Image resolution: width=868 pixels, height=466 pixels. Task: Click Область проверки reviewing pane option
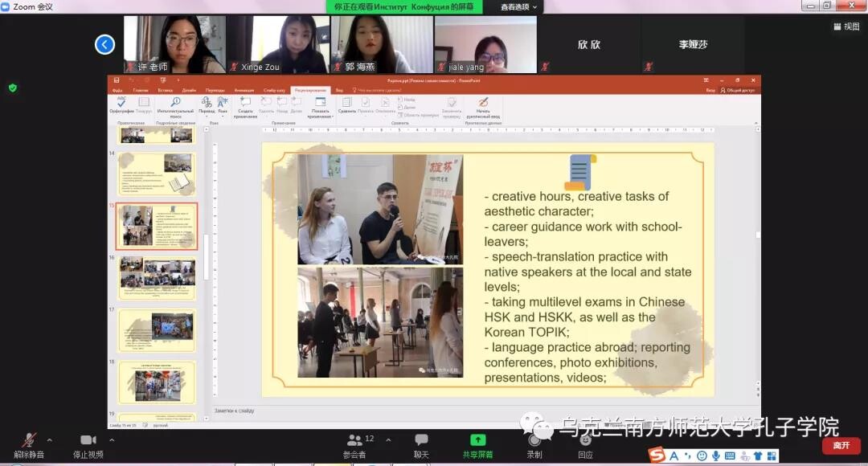tap(418, 115)
